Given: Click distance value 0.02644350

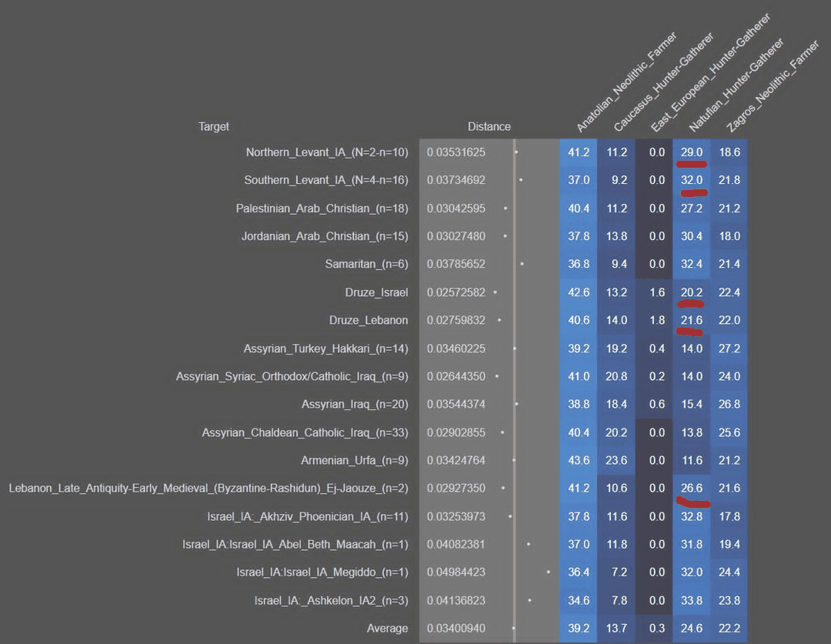Looking at the screenshot, I should coord(456,376).
